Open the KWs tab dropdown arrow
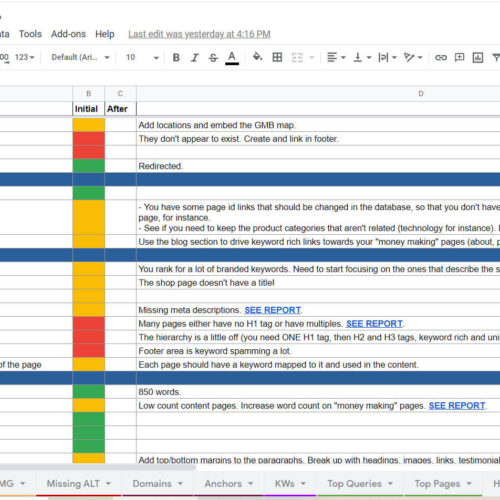 click(303, 483)
